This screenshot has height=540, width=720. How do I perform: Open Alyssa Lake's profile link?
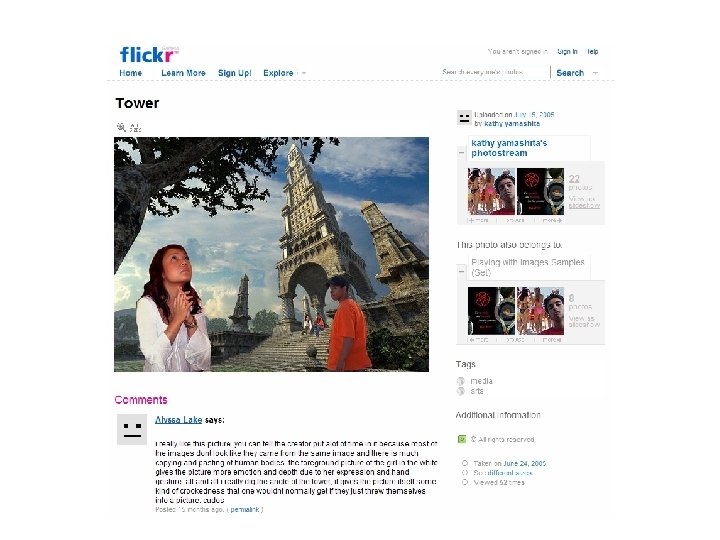point(179,420)
